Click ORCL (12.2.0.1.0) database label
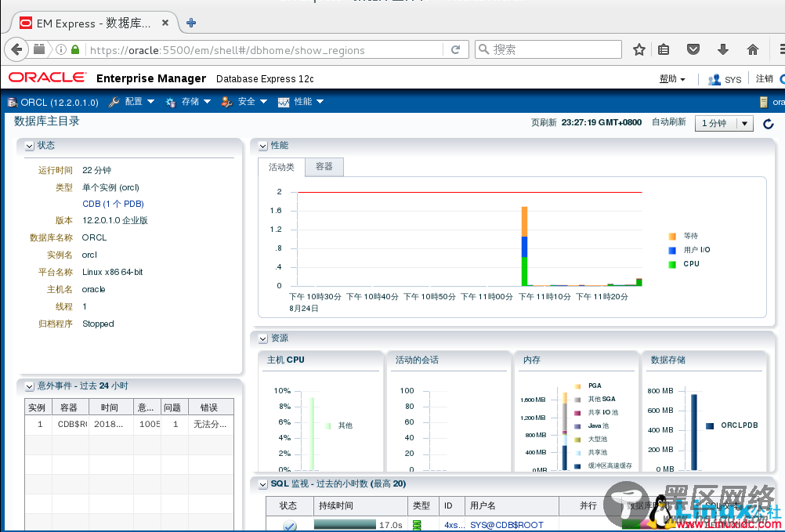Viewport: 785px width, 532px height. [x=60, y=103]
